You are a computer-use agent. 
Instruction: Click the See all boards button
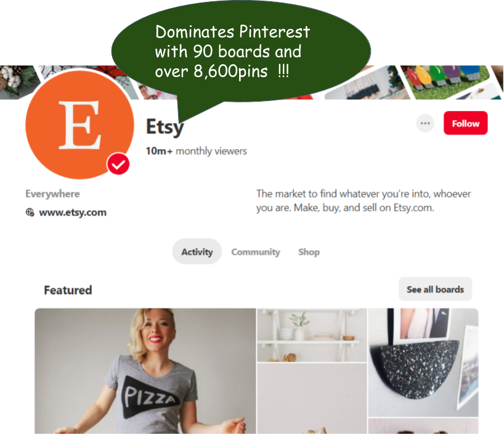pos(435,289)
